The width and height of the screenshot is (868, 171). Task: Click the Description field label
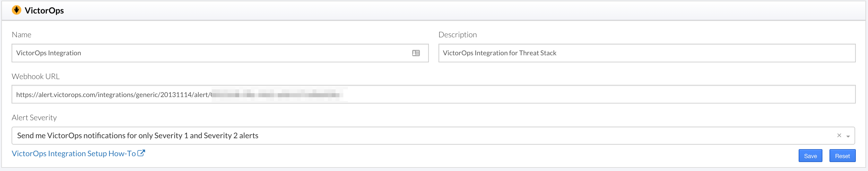(457, 35)
